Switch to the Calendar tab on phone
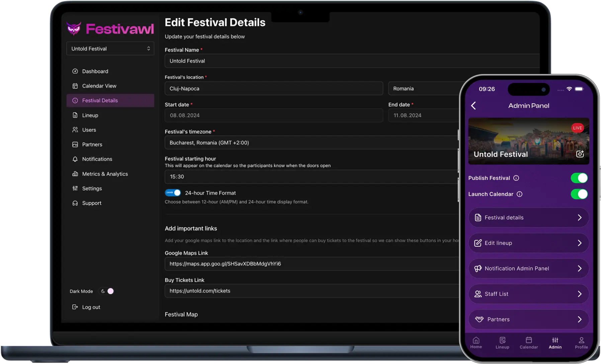Screen dimensions: 601x364 click(529, 343)
